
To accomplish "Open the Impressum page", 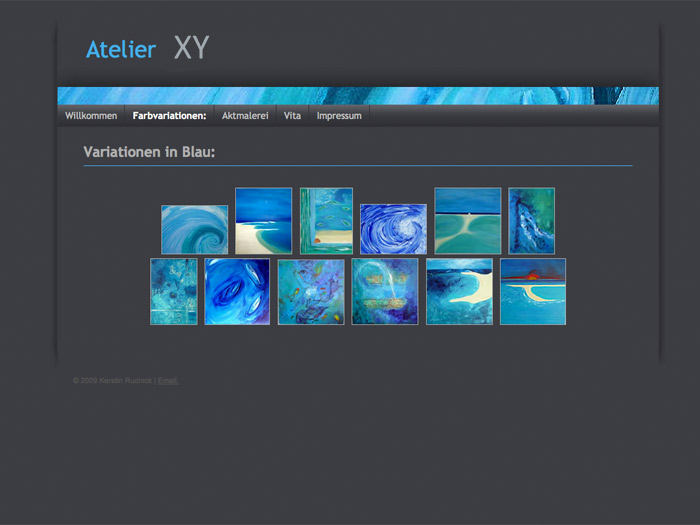I will [x=339, y=116].
